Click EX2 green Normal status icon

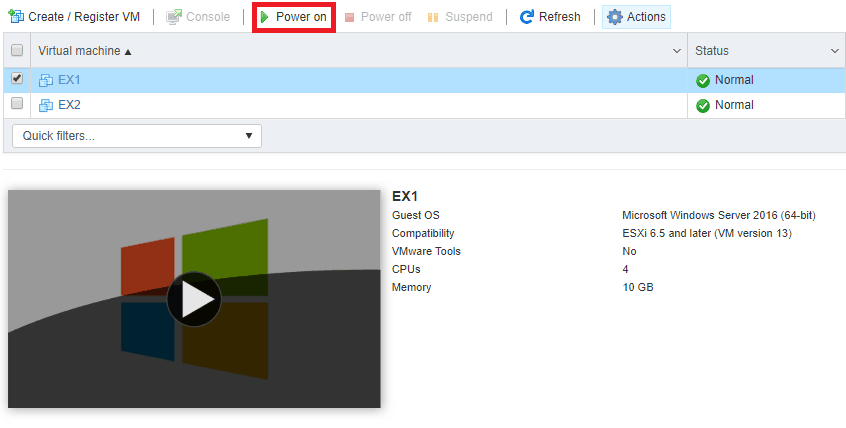(702, 106)
